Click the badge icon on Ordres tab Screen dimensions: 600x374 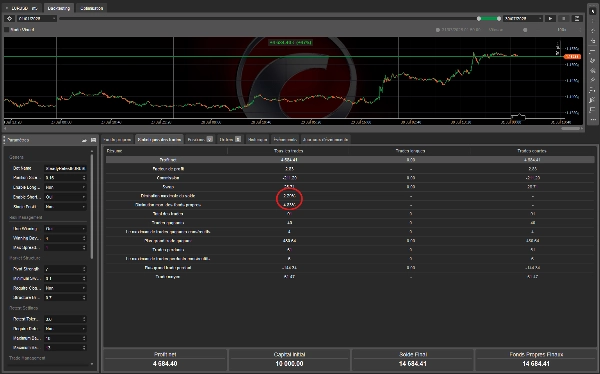tap(238, 139)
